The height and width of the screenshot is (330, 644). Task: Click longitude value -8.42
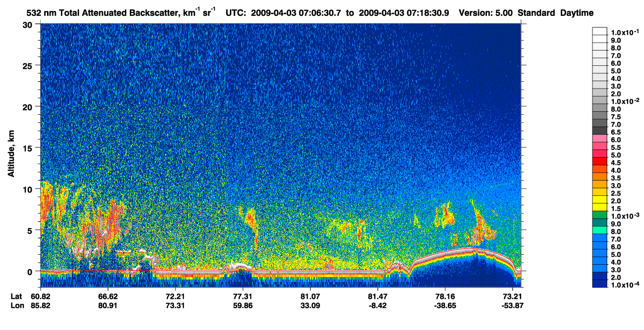coord(377,306)
